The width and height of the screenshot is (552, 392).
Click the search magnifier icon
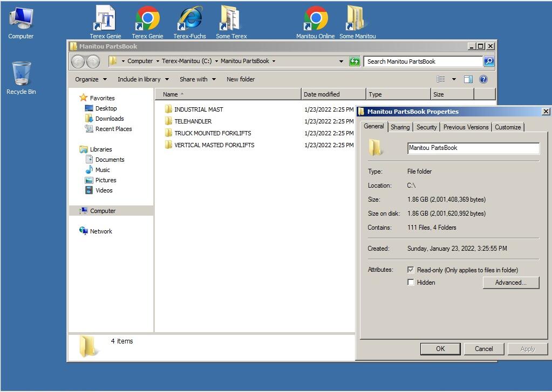coord(489,61)
